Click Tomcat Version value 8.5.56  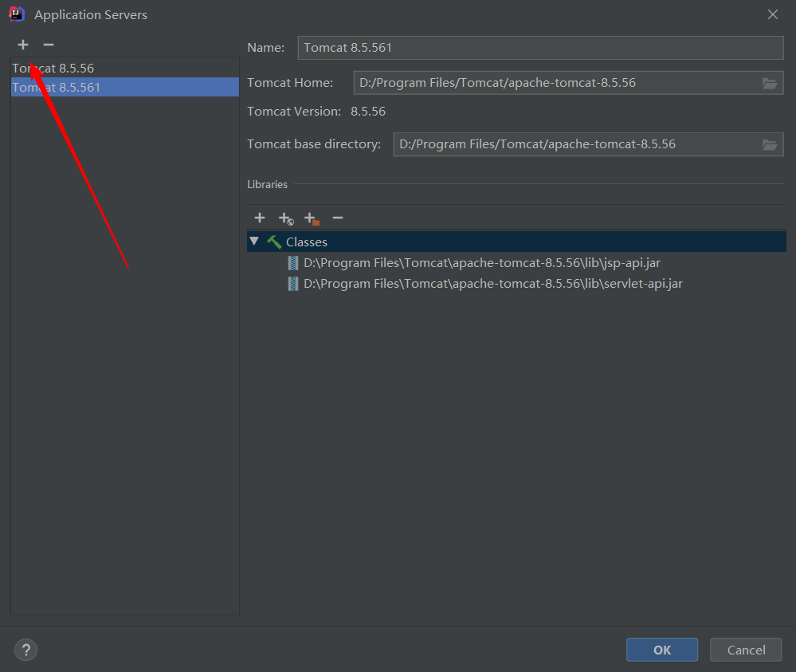[x=368, y=112]
